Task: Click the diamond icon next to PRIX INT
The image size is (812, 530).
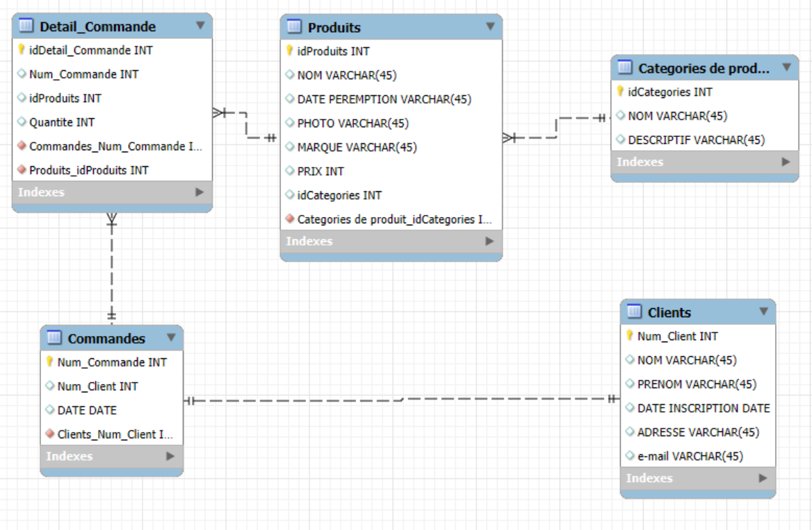Action: tap(290, 170)
